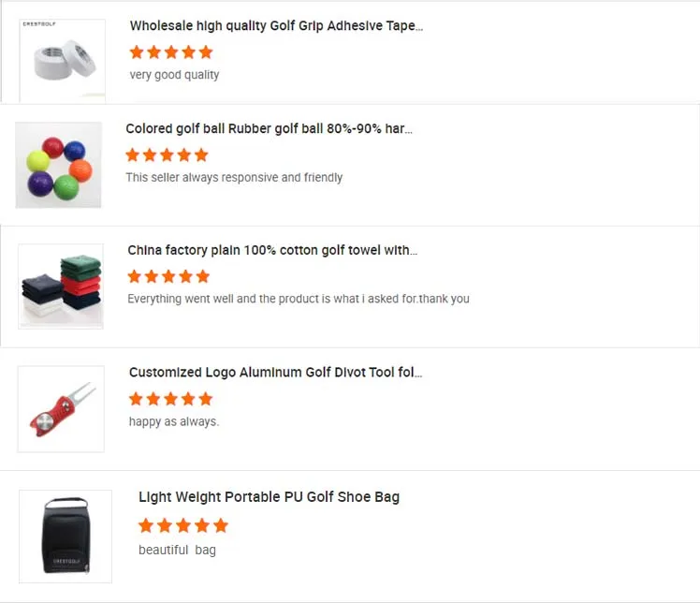Click the "beautiful bag" review text
The width and height of the screenshot is (700, 603).
point(177,550)
